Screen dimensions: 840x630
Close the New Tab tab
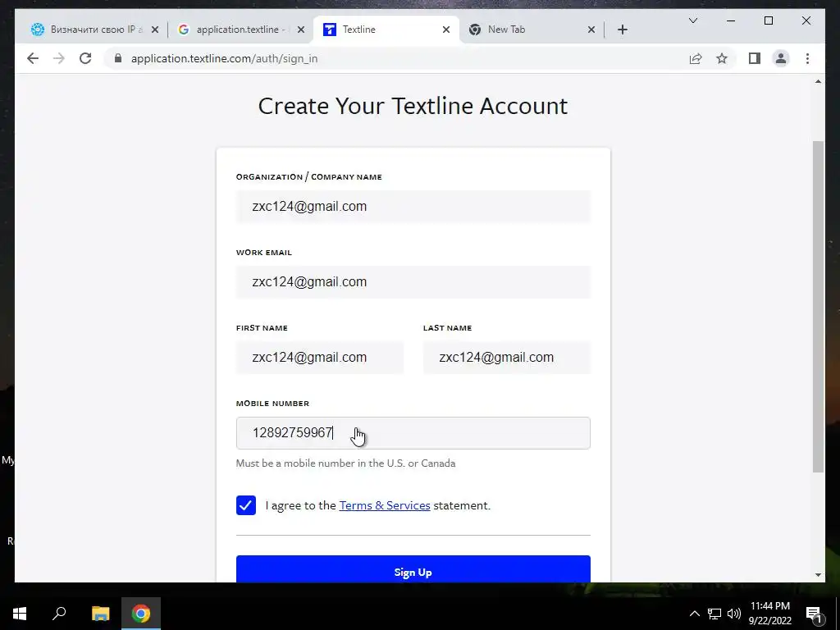pyautogui.click(x=591, y=30)
